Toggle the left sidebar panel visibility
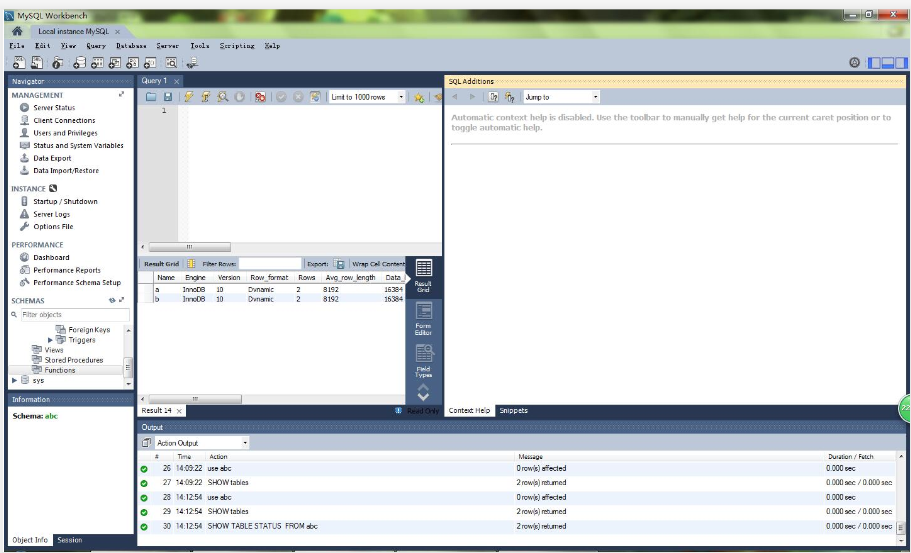 874,63
